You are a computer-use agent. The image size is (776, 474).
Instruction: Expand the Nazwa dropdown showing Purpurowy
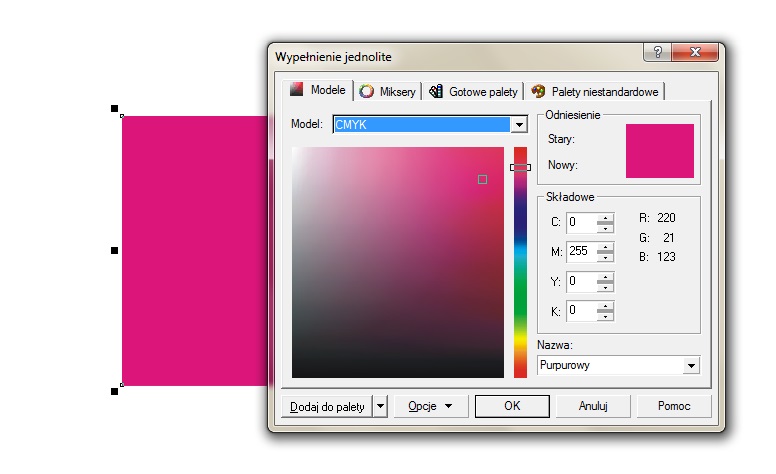(x=690, y=366)
